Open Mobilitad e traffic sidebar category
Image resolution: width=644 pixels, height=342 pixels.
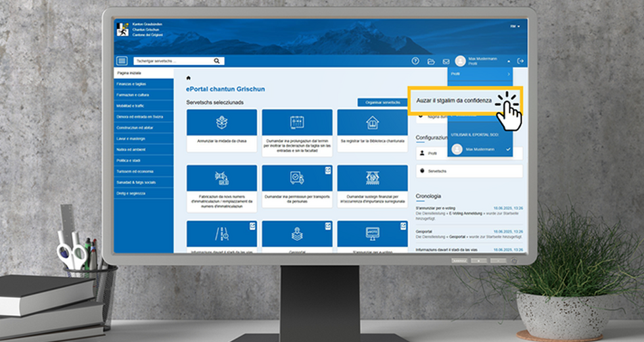tap(143, 106)
